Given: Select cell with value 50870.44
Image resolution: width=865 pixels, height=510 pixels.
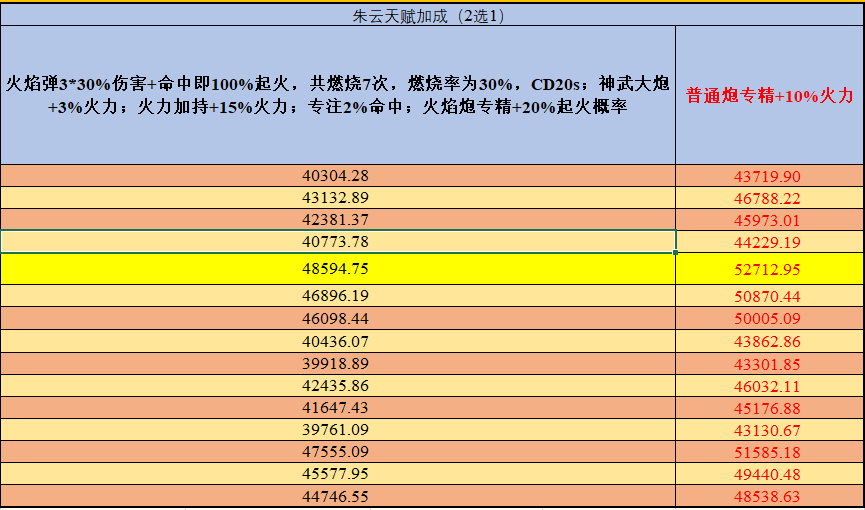Looking at the screenshot, I should [770, 296].
